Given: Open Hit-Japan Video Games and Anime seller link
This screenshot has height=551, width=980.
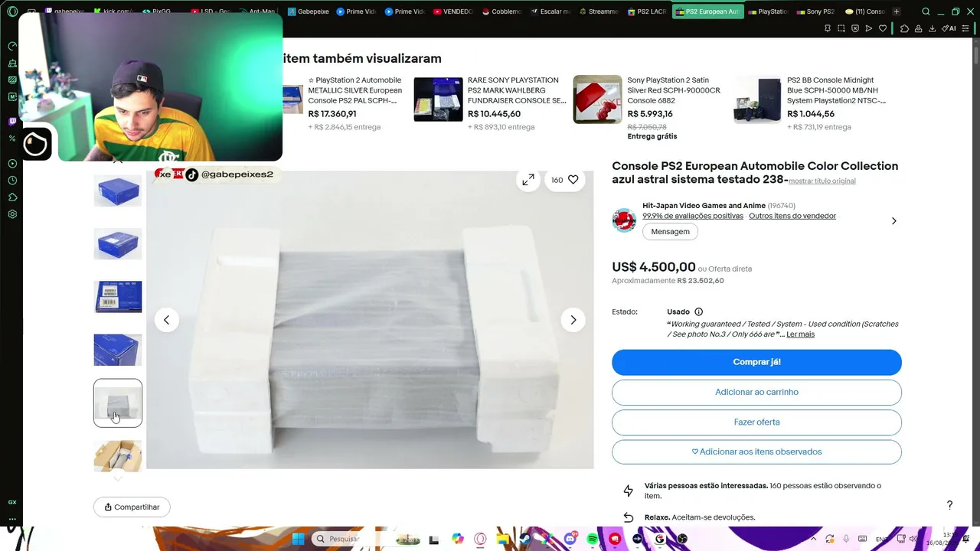Looking at the screenshot, I should click(704, 206).
